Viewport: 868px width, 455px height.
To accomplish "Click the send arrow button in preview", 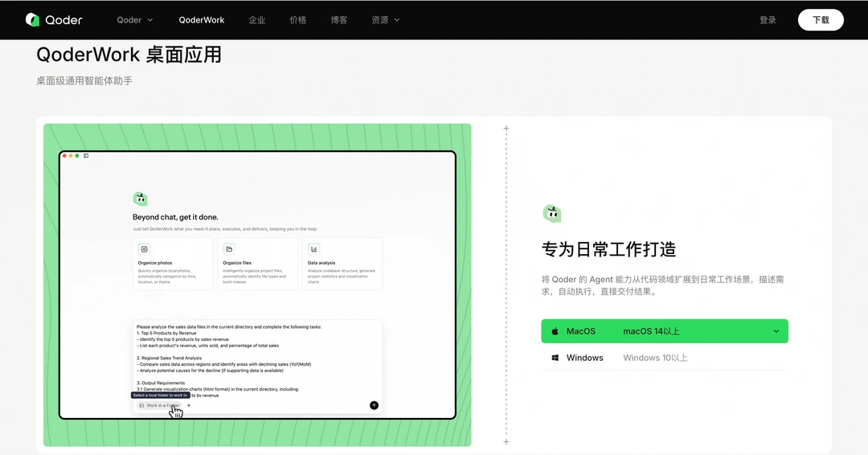I will [375, 405].
